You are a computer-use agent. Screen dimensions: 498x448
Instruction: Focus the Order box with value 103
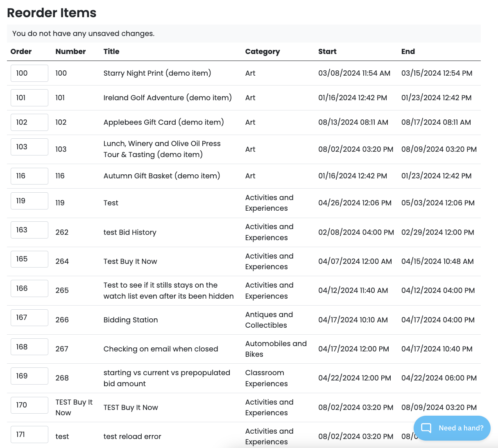click(x=29, y=147)
